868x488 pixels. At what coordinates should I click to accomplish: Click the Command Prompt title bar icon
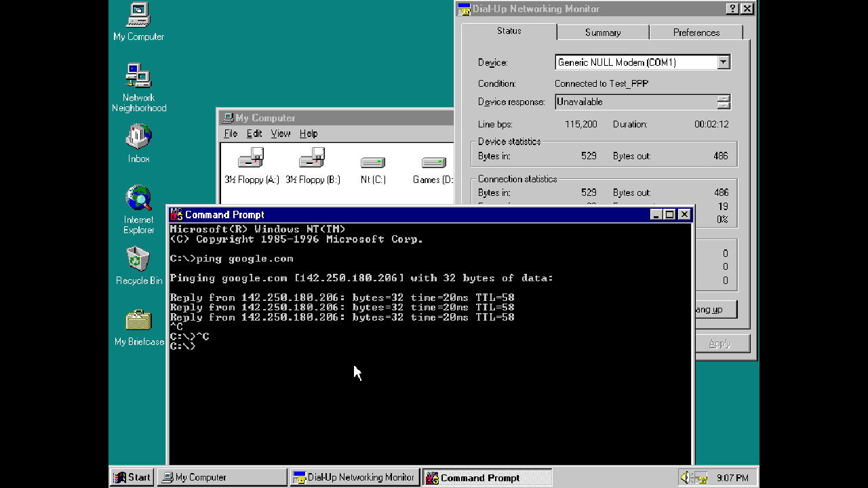pos(177,215)
